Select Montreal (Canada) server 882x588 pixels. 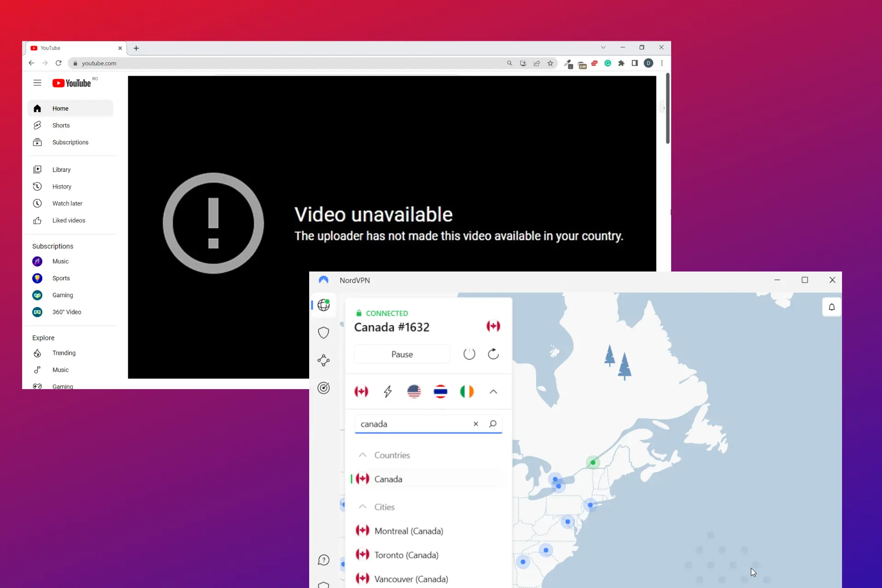pos(409,530)
